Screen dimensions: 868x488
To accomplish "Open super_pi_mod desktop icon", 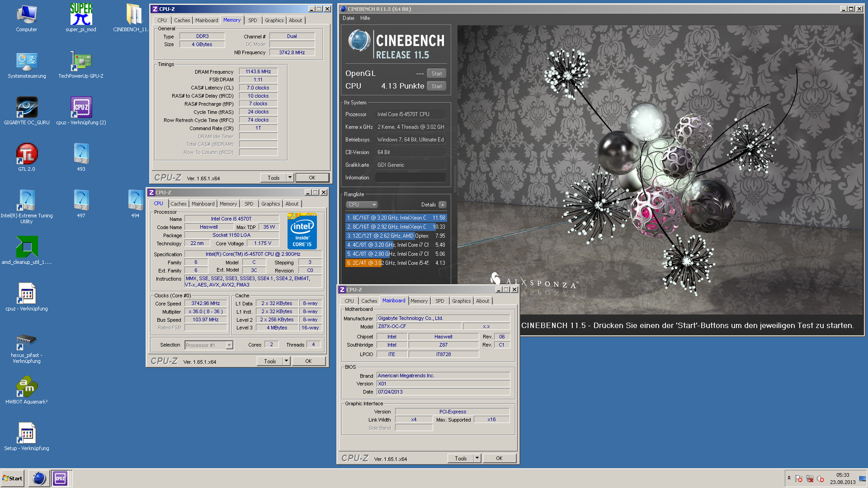I will [x=81, y=18].
